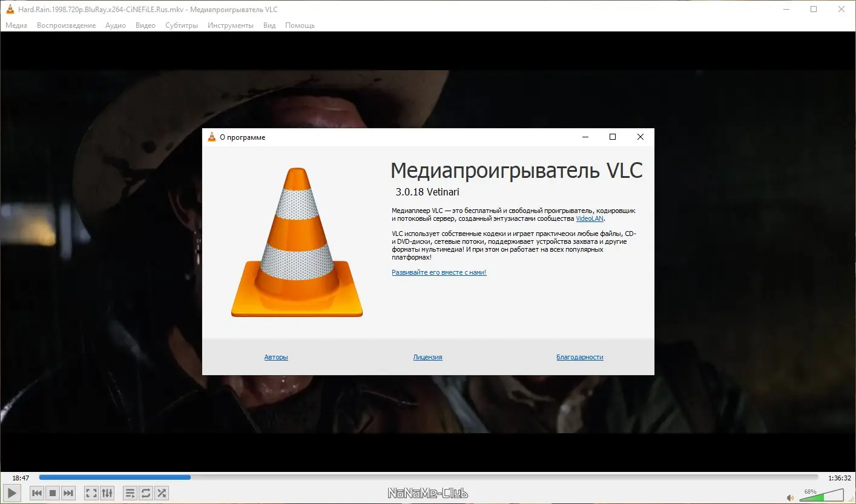Open the Лицензия link
The height and width of the screenshot is (504, 856).
click(428, 357)
